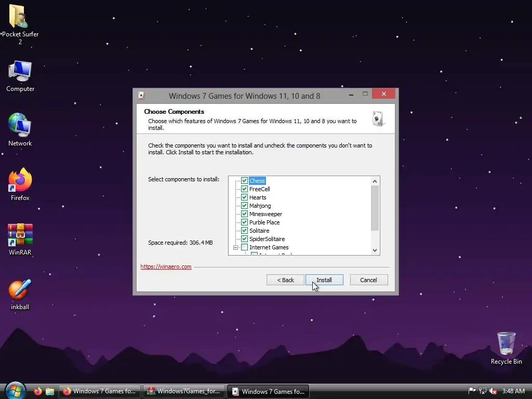The height and width of the screenshot is (399, 532).
Task: Click the installer title bar card icon
Action: (x=141, y=96)
